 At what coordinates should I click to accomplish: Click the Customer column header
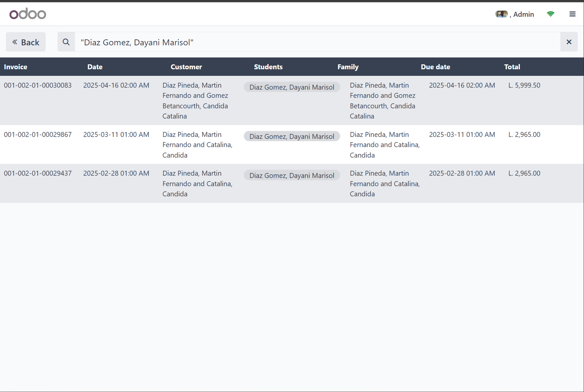coord(186,67)
